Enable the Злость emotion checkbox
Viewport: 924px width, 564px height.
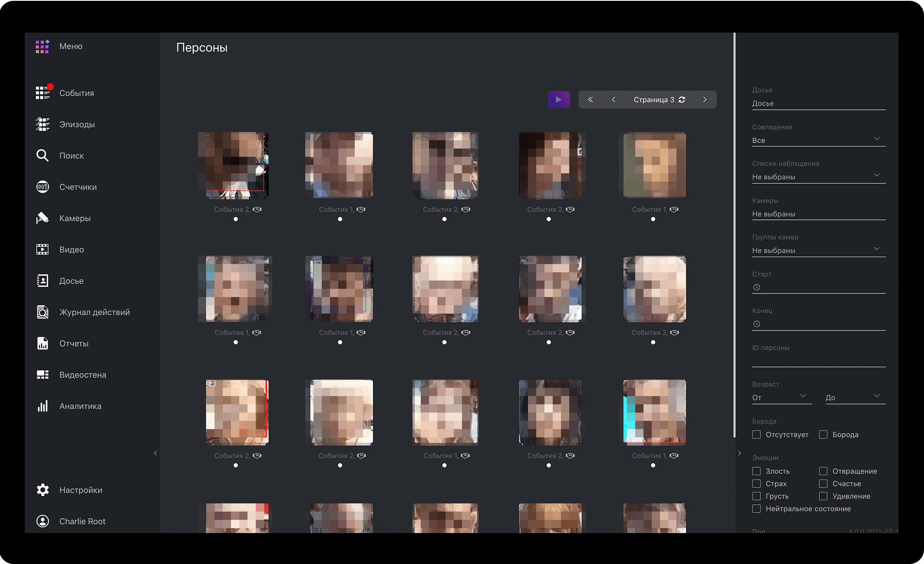[x=757, y=471]
